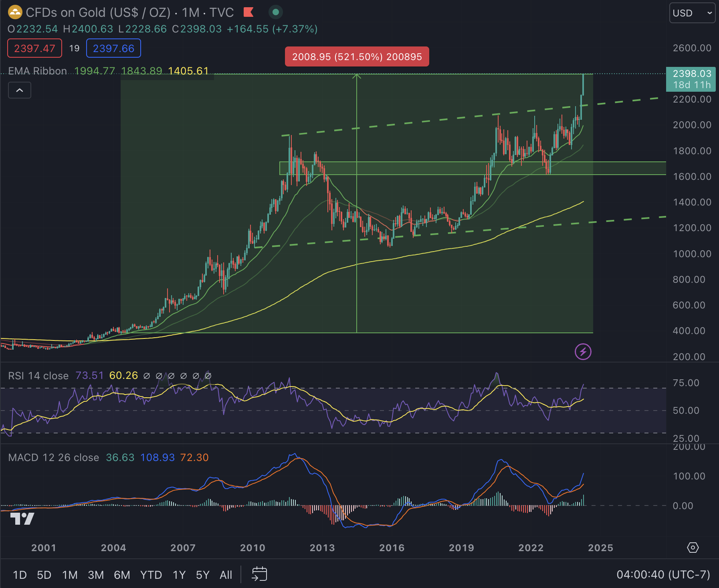719x588 pixels.
Task: Click the EMA value 1843.89
Action: [141, 71]
